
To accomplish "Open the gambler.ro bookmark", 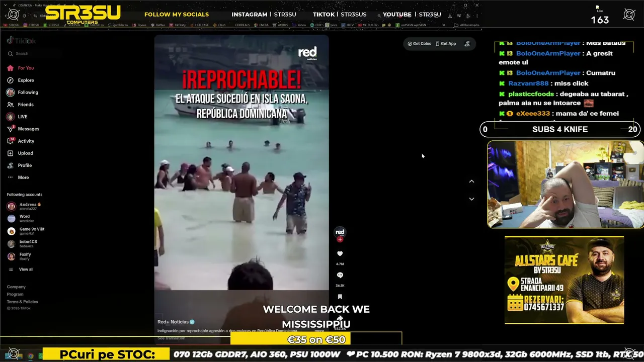I will point(118,25).
